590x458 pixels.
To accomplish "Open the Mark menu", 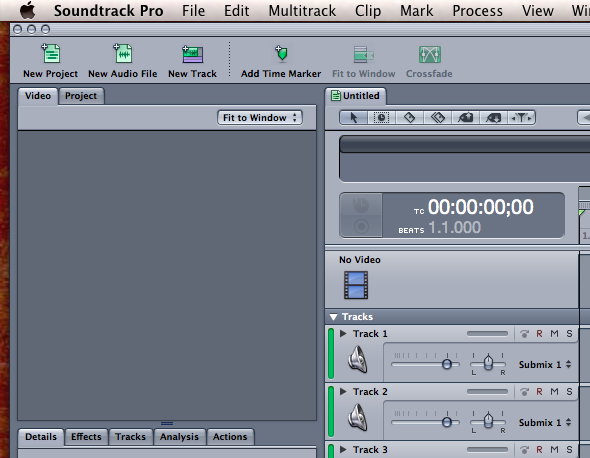I will coord(416,11).
